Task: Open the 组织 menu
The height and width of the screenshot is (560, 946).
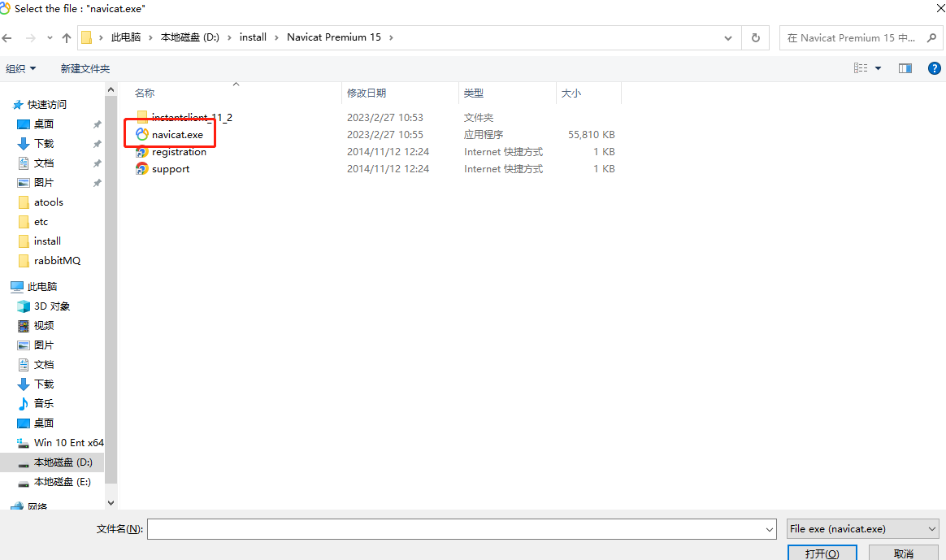Action: pyautogui.click(x=20, y=69)
